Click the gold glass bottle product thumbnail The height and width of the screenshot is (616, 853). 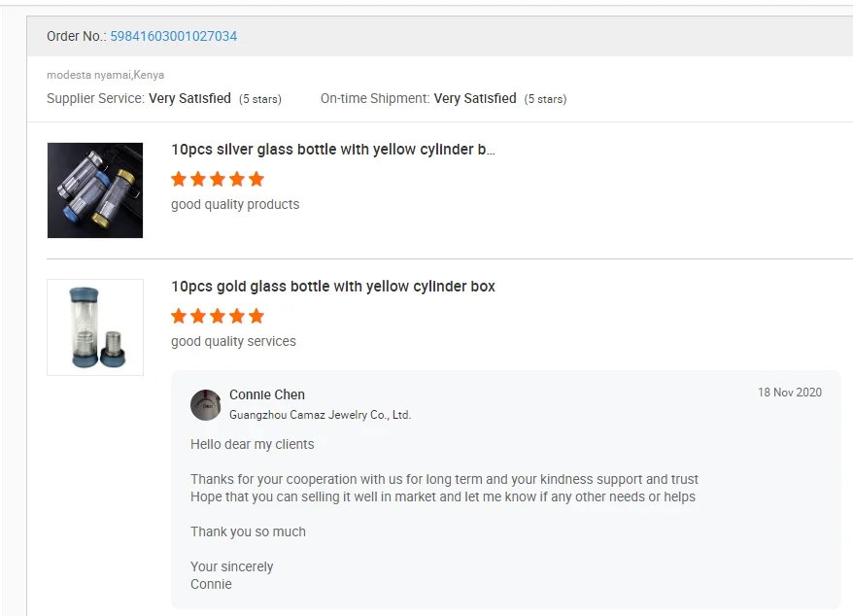point(95,327)
